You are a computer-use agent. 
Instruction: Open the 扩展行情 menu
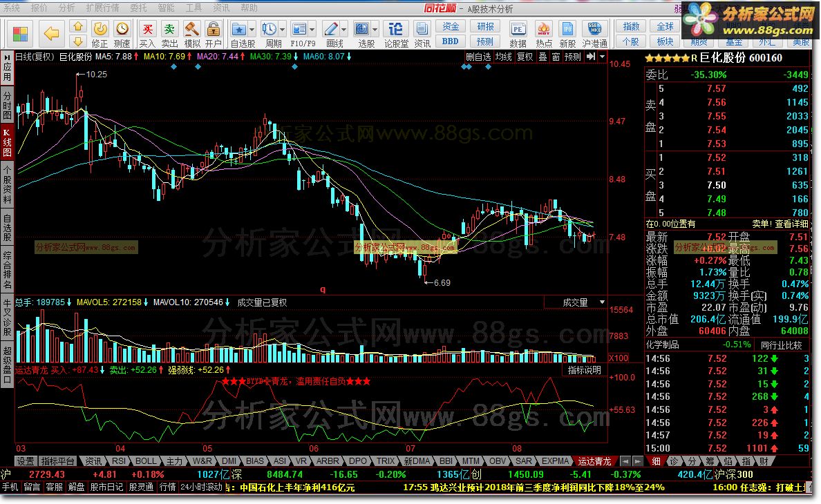pos(102,8)
